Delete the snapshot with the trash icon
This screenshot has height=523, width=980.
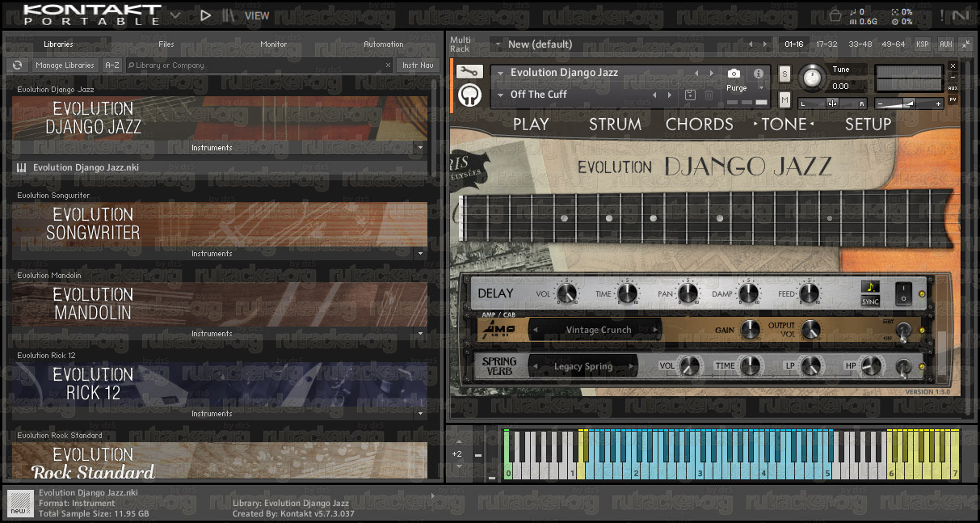coord(709,95)
